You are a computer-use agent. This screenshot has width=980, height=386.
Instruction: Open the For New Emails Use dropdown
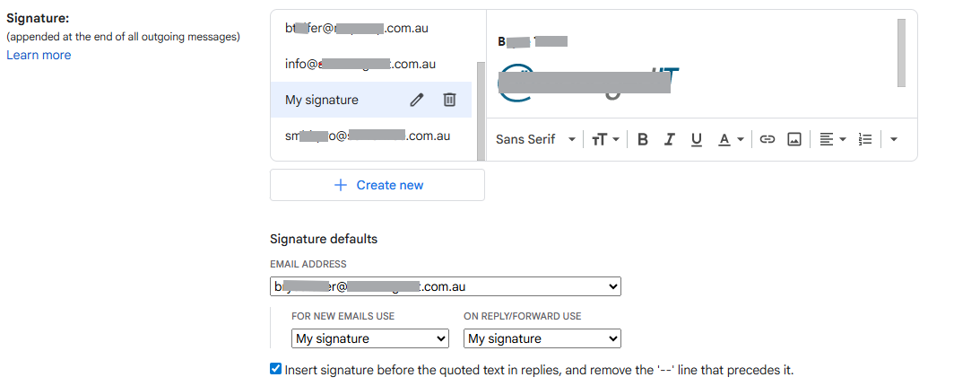[370, 338]
